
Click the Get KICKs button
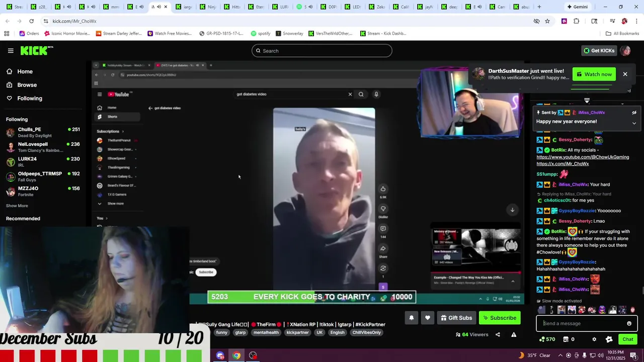599,51
